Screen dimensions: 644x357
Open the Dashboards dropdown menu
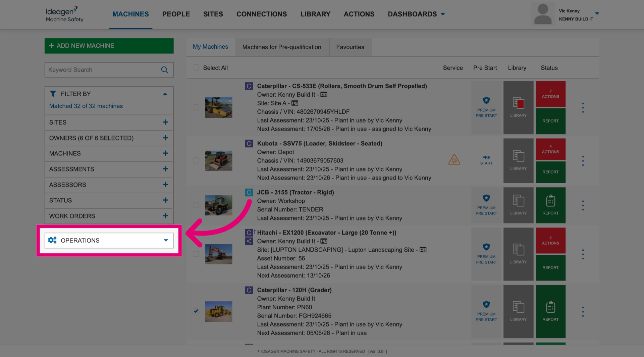tap(416, 14)
